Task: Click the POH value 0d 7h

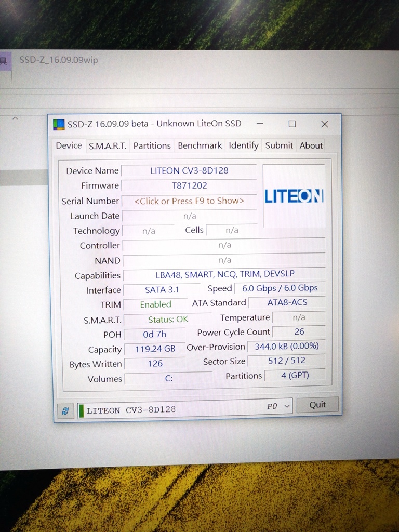Action: click(x=154, y=334)
